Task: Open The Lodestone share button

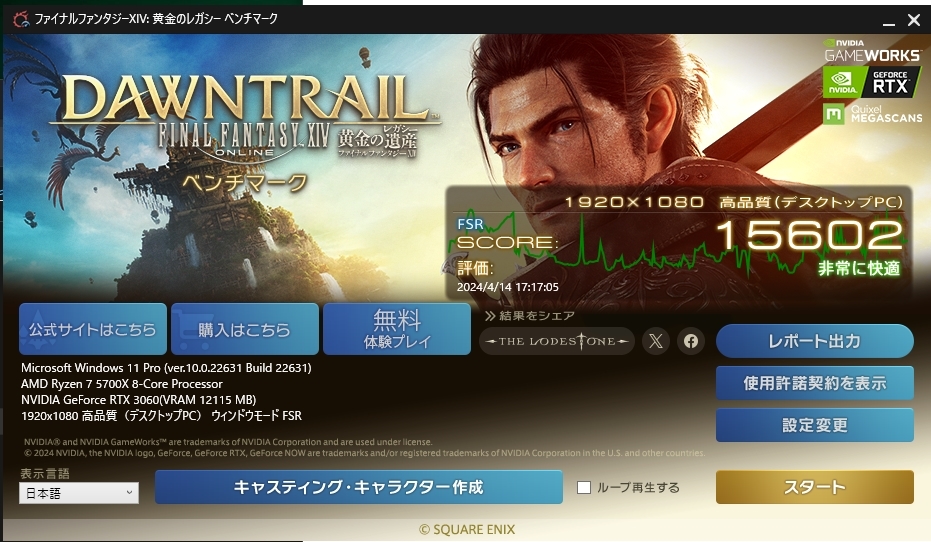Action: (556, 341)
